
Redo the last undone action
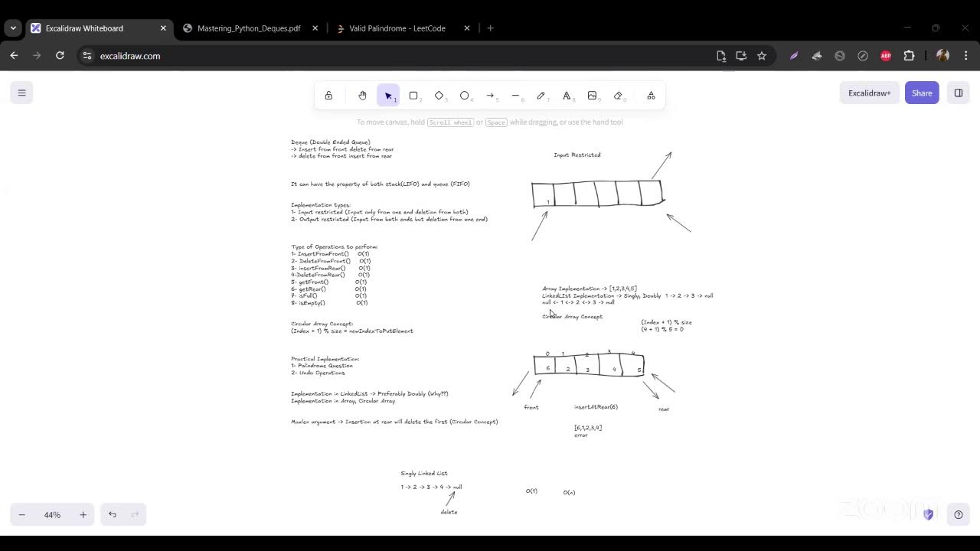coord(135,515)
